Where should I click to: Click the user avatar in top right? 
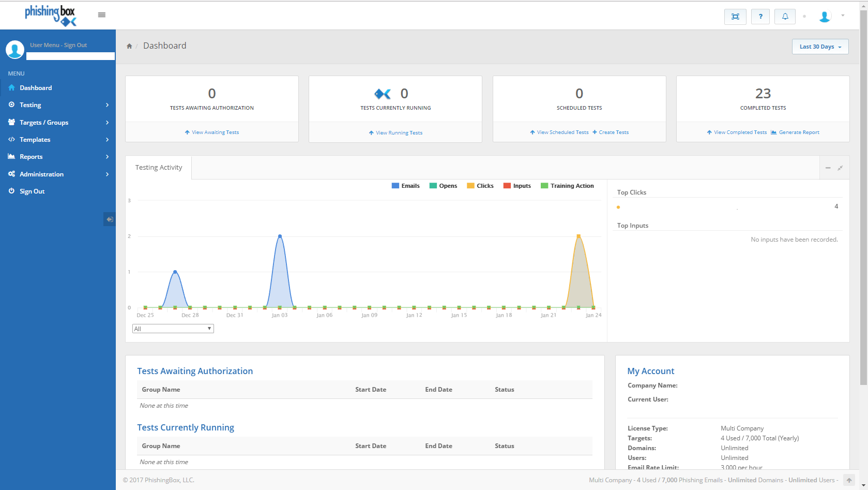pyautogui.click(x=825, y=17)
